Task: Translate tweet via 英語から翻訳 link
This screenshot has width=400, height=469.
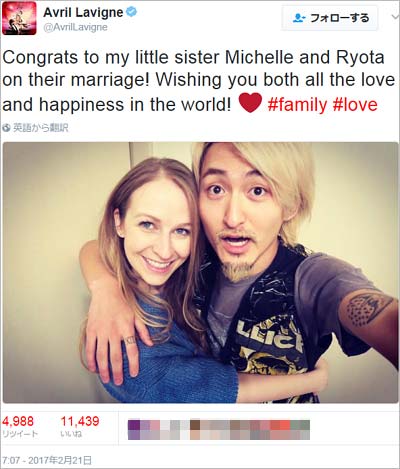Action: pos(40,128)
